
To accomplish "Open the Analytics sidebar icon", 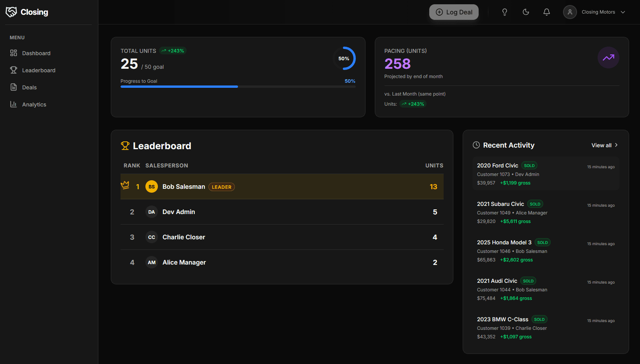I will click(14, 104).
